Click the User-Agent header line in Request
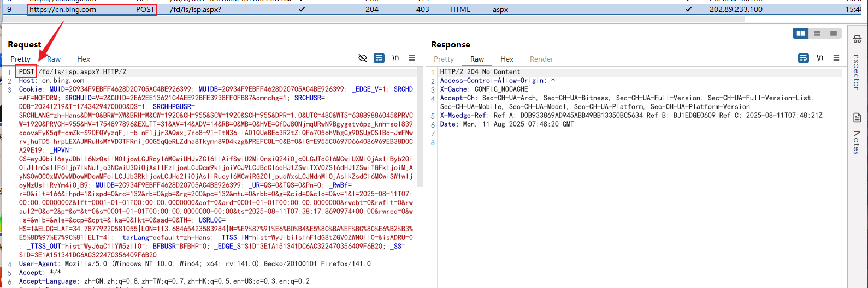868x288 pixels. click(x=194, y=263)
